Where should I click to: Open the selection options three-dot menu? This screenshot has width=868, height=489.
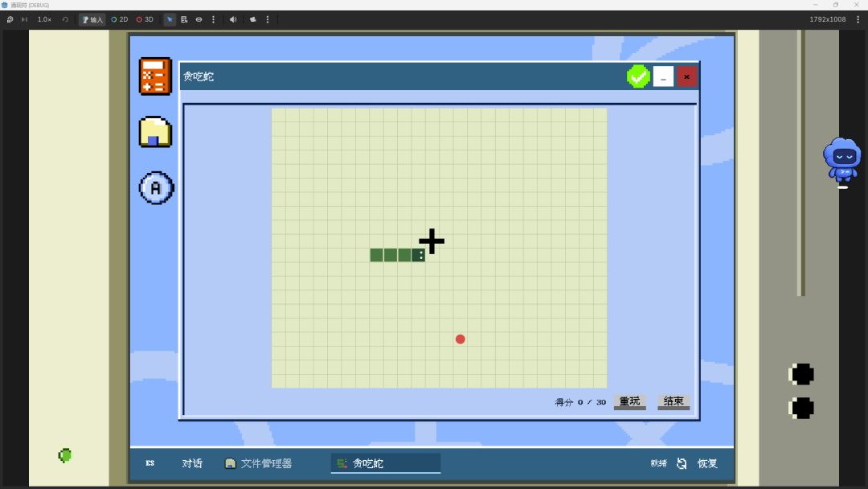pos(213,19)
